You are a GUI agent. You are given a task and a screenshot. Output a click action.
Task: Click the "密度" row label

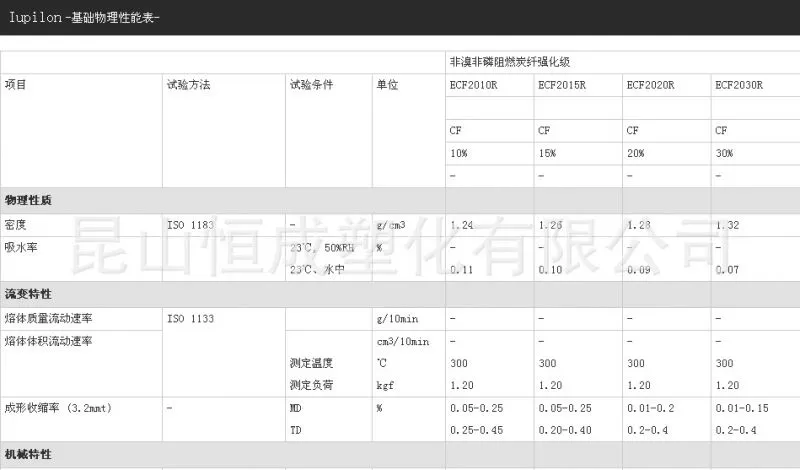coord(15,225)
